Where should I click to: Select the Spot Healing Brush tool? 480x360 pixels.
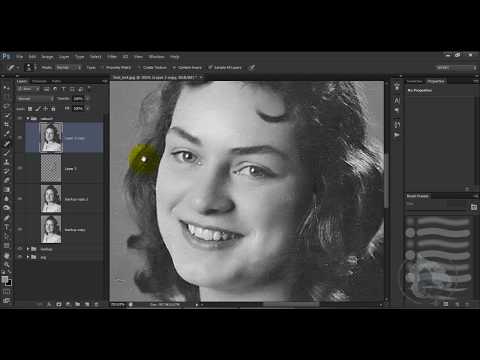coord(6,144)
